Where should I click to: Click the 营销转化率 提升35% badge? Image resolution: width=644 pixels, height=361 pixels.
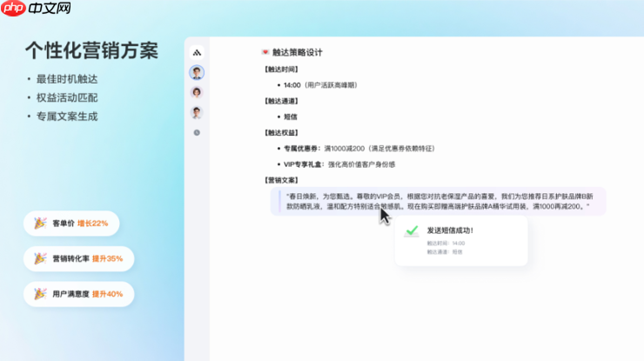[79, 258]
